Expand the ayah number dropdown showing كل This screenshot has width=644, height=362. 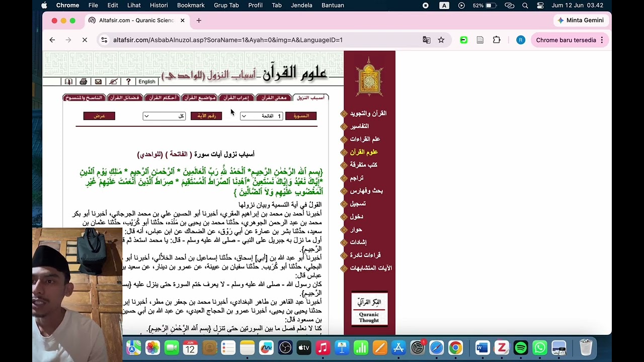click(x=164, y=116)
